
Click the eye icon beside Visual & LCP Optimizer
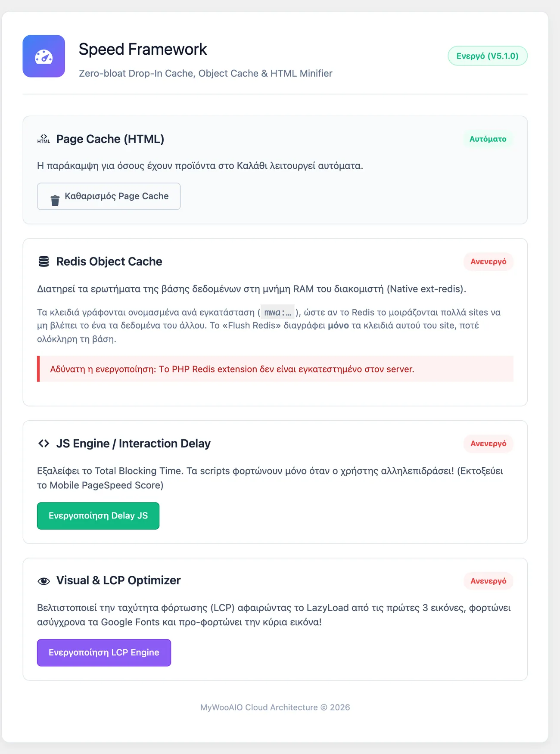44,581
